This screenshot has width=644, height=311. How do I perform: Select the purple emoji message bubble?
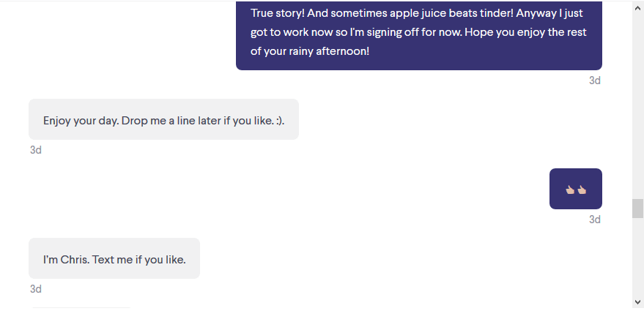(576, 189)
